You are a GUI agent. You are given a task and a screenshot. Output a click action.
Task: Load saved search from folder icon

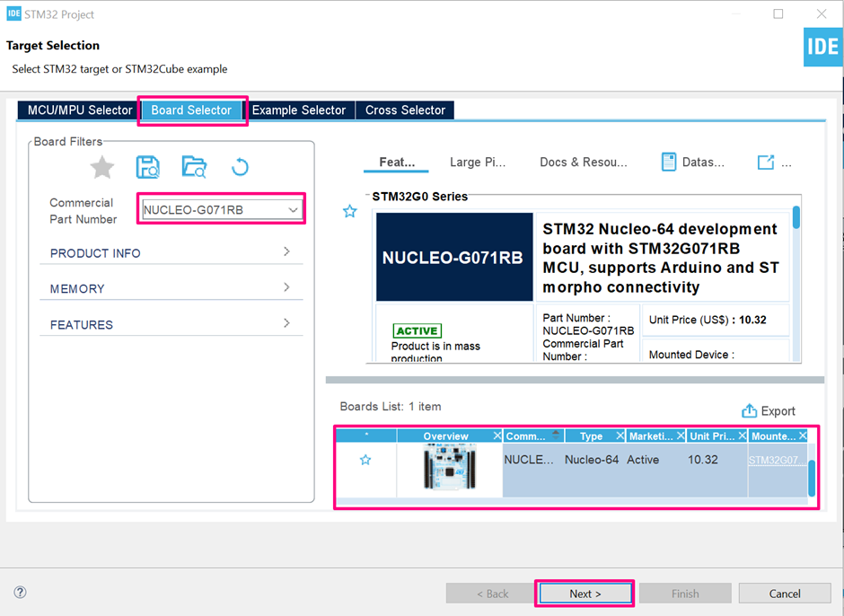(x=194, y=167)
